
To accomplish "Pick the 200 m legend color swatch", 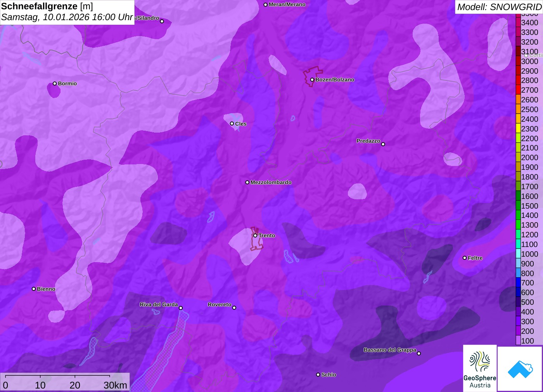I will [x=518, y=331].
